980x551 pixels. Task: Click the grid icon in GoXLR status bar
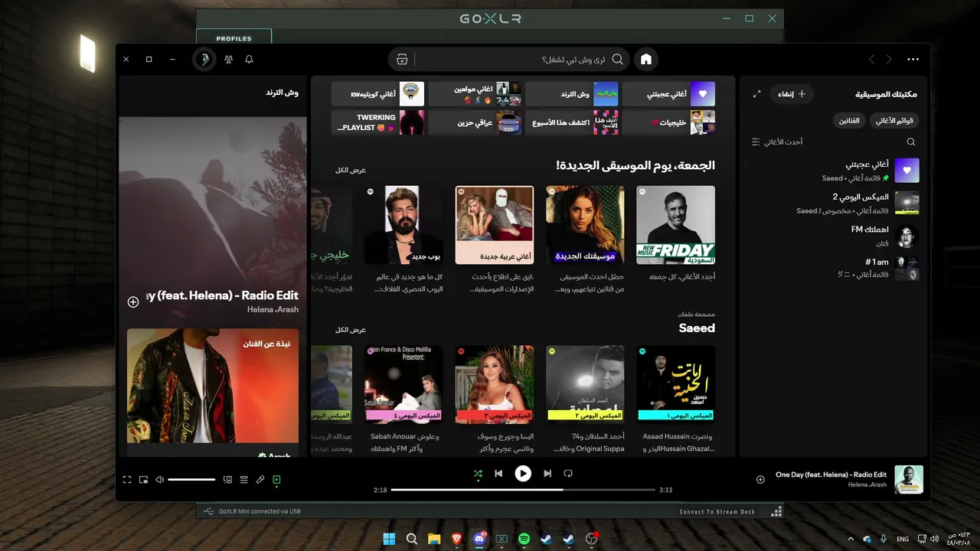tap(776, 511)
